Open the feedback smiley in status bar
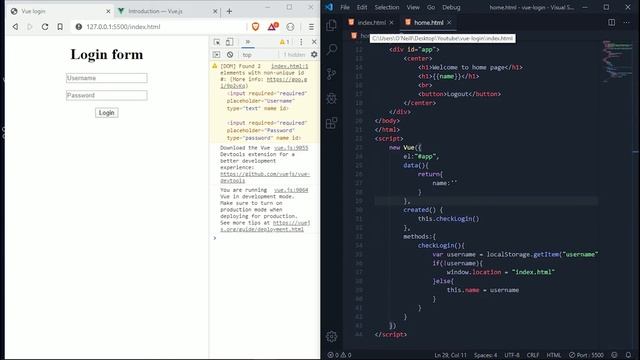The width and height of the screenshot is (640, 360). pos(614,355)
